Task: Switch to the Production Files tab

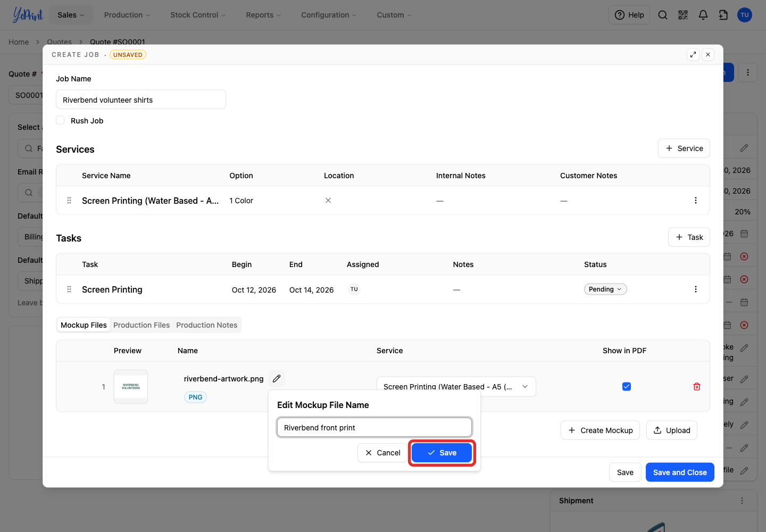Action: pyautogui.click(x=141, y=325)
